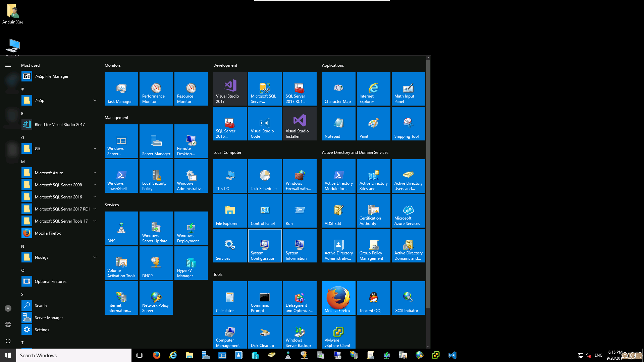
Task: Click the Firefox icon in the taskbar
Action: [x=156, y=355]
